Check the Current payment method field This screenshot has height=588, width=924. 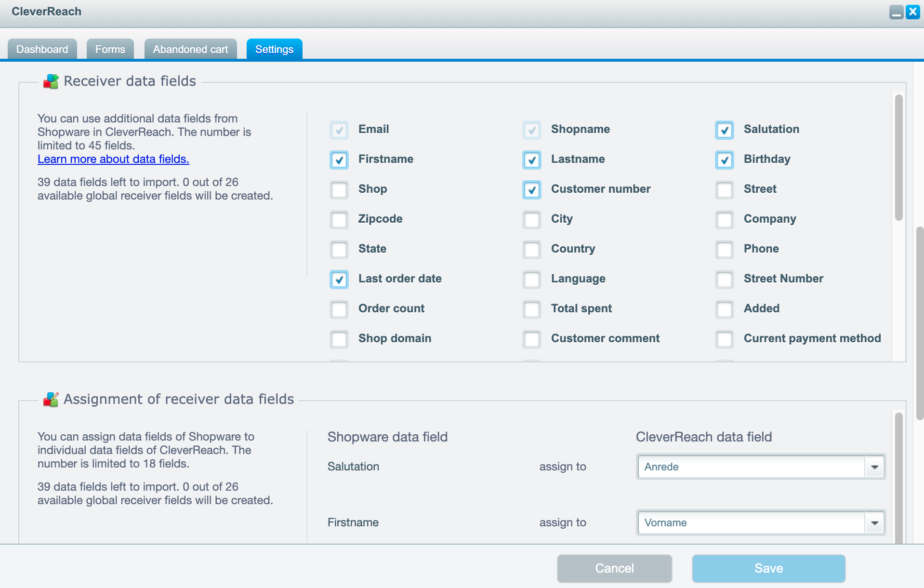pos(725,339)
